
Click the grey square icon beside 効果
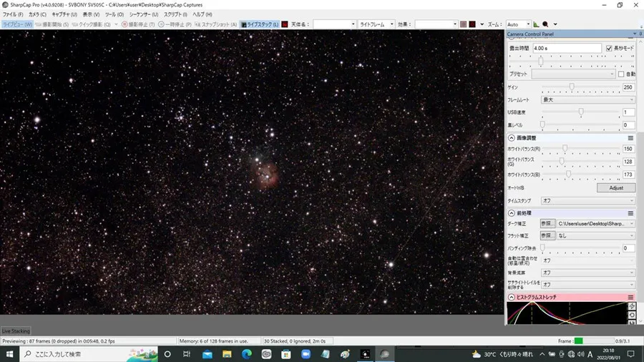(463, 24)
